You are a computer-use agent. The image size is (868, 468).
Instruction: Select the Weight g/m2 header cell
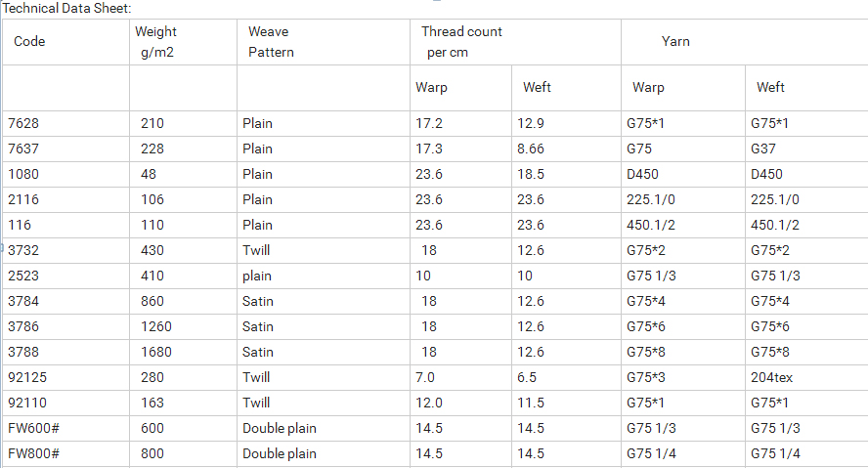(183, 42)
